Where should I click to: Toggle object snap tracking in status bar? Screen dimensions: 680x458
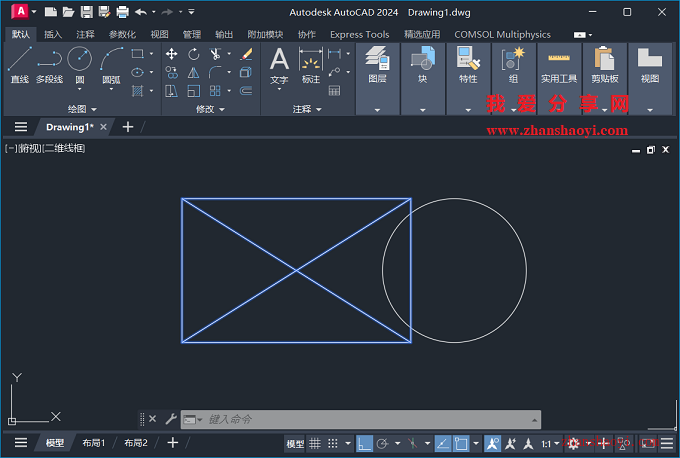tap(443, 443)
